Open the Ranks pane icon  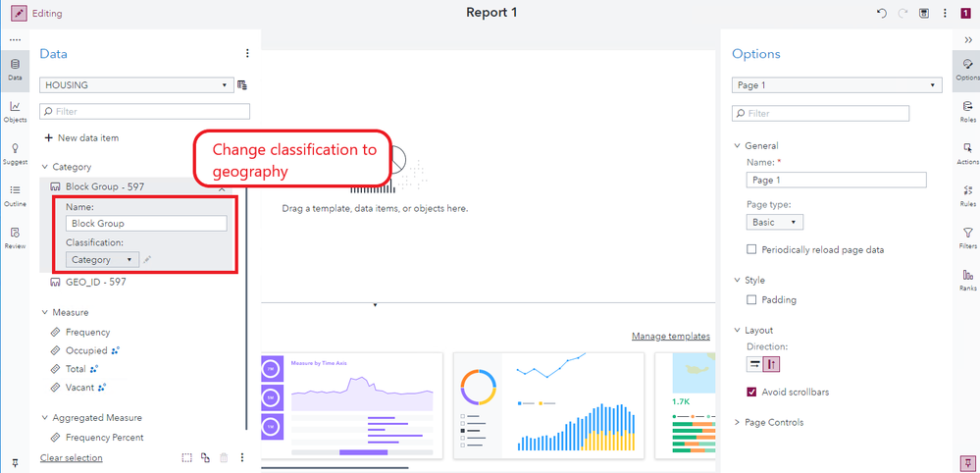coord(967,280)
